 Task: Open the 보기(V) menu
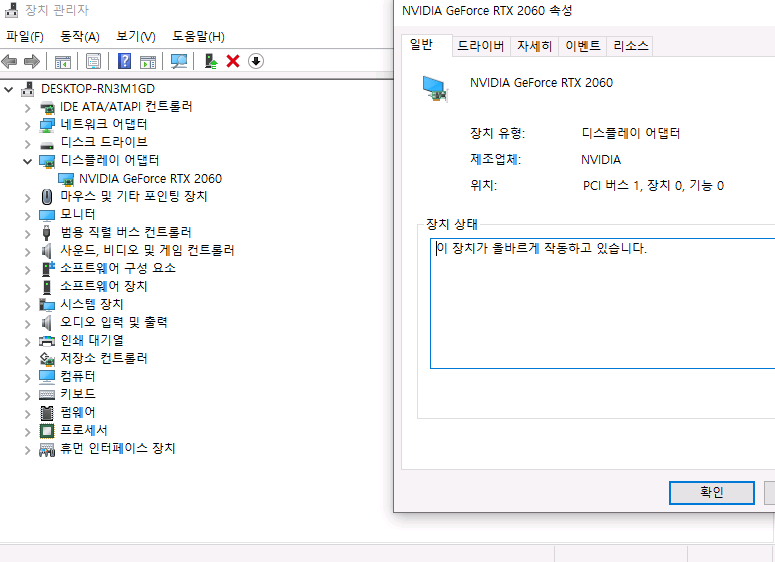point(135,37)
